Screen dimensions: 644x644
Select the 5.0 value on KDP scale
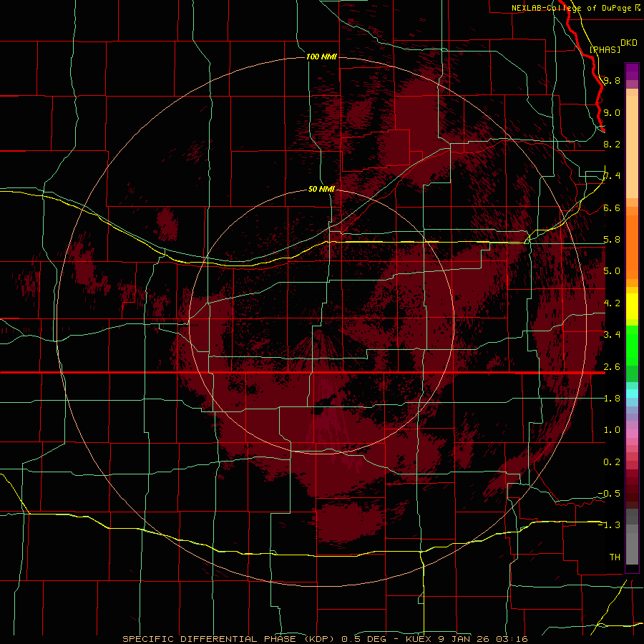[612, 271]
